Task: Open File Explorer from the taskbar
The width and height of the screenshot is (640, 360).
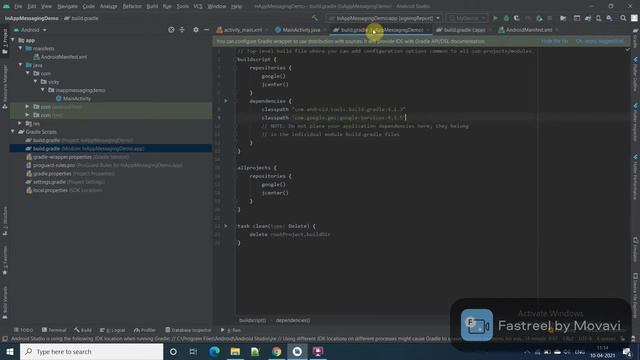Action: [235, 351]
